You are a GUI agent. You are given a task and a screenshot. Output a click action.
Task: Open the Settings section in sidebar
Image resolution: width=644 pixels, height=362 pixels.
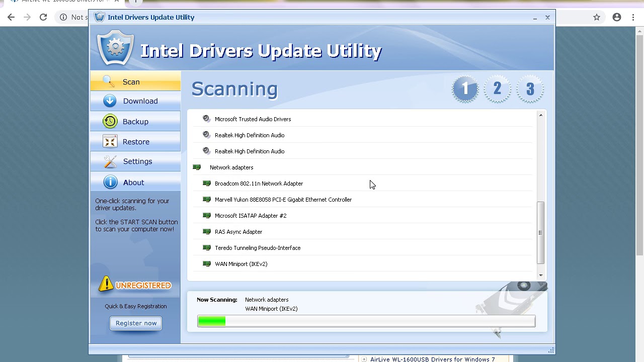tap(135, 161)
